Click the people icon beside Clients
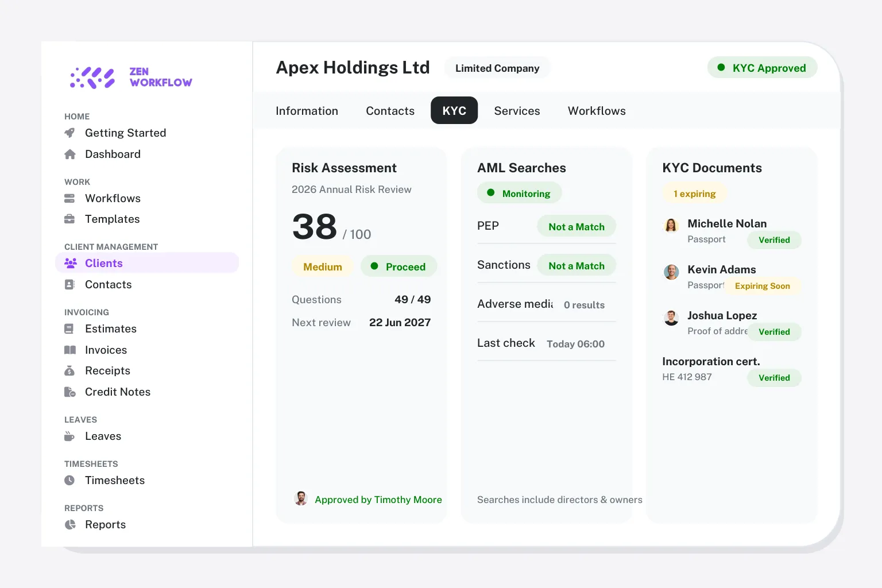Viewport: 882px width, 588px height. (x=71, y=264)
